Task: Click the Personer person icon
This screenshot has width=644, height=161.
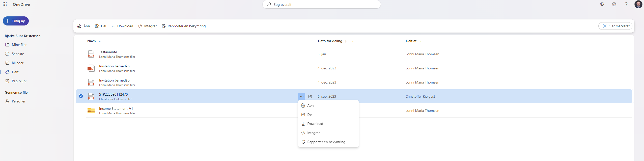Action: 7,101
